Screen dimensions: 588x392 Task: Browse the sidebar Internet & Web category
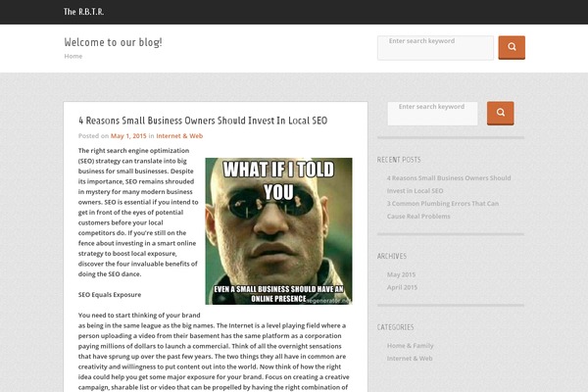[x=410, y=359]
